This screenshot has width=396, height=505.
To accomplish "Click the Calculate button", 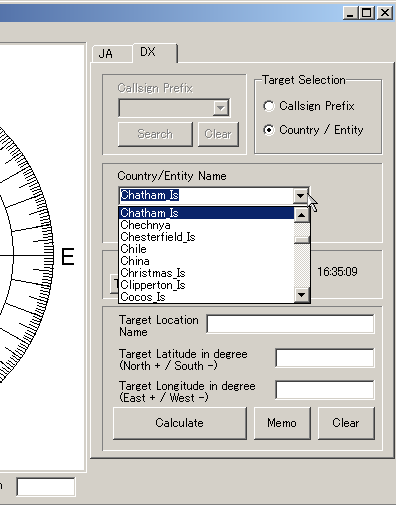I will coord(180,423).
